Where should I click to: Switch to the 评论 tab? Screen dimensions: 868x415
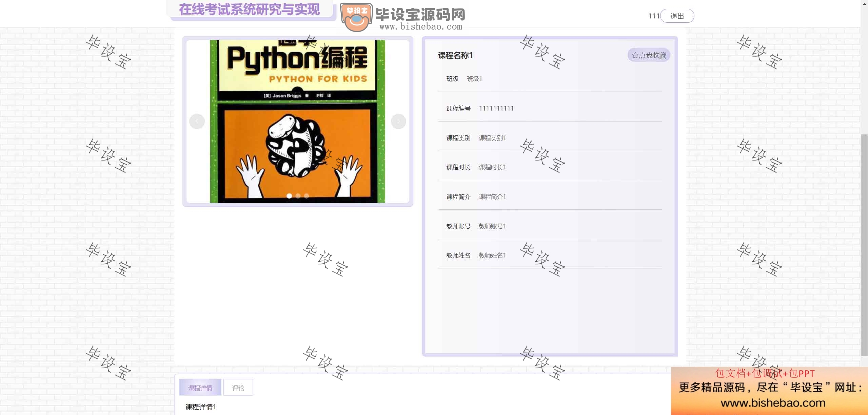238,388
